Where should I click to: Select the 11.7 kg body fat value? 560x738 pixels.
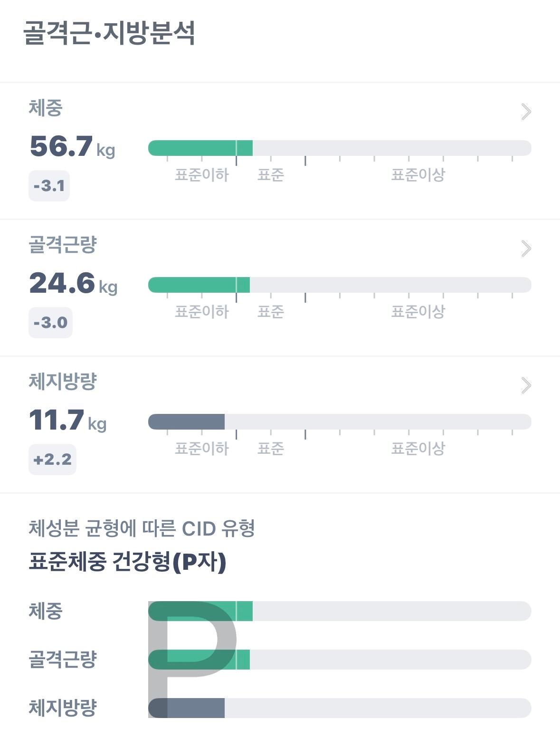(x=67, y=420)
